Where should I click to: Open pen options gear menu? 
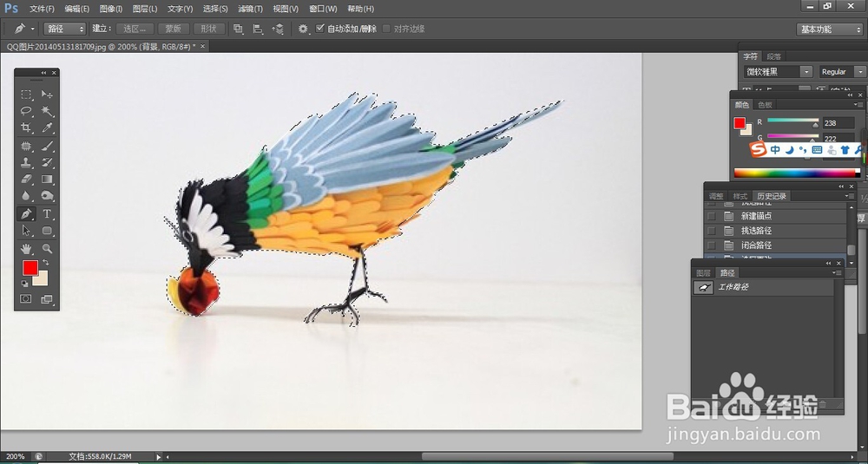[303, 29]
